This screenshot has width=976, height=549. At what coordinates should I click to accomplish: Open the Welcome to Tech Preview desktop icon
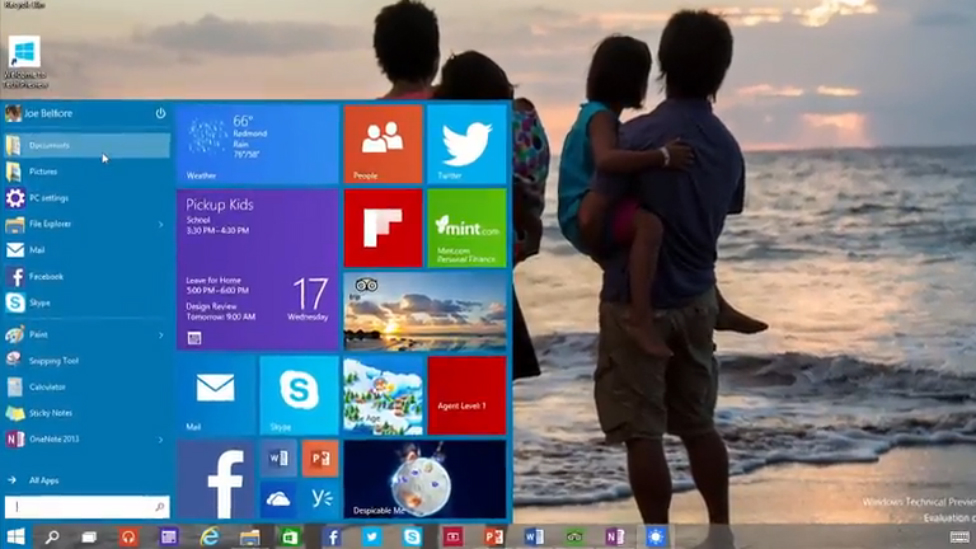(25, 62)
